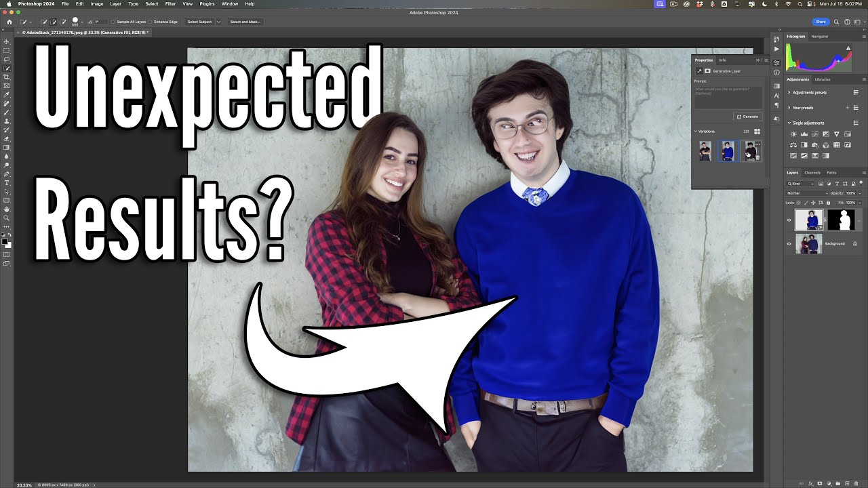Toggle Subtract from selection mode
This screenshot has width=868, height=488.
[x=63, y=22]
